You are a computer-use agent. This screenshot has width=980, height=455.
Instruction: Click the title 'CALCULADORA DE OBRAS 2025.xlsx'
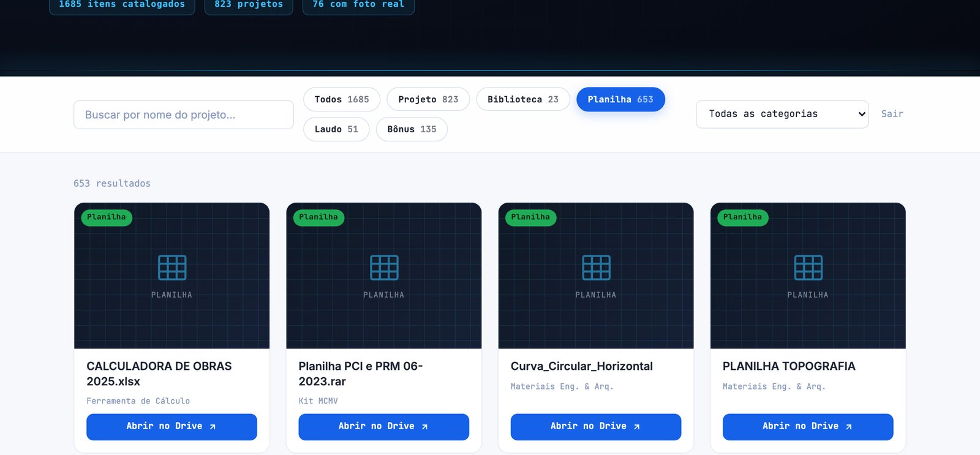pyautogui.click(x=159, y=374)
